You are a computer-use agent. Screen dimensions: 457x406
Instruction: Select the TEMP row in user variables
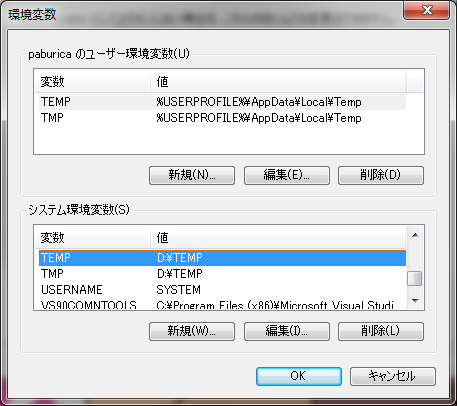[222, 102]
